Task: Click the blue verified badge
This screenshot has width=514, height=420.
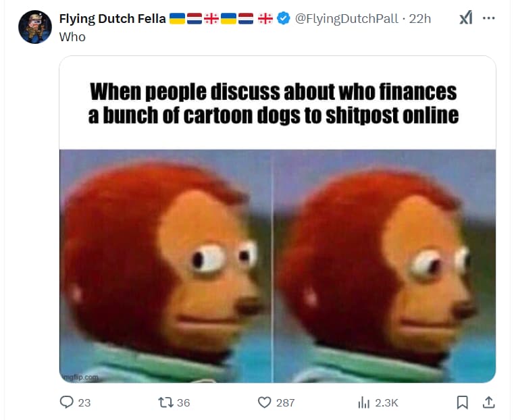Action: tap(283, 18)
